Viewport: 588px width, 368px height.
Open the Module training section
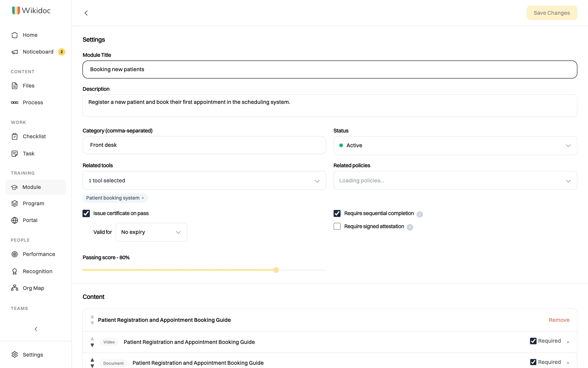pos(36,187)
